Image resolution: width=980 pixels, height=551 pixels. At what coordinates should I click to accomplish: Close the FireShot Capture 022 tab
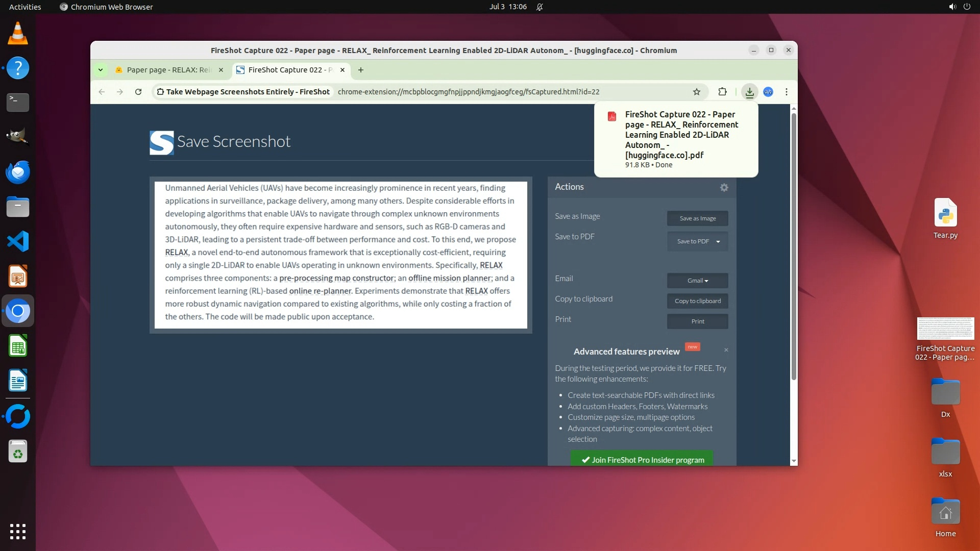pyautogui.click(x=342, y=70)
